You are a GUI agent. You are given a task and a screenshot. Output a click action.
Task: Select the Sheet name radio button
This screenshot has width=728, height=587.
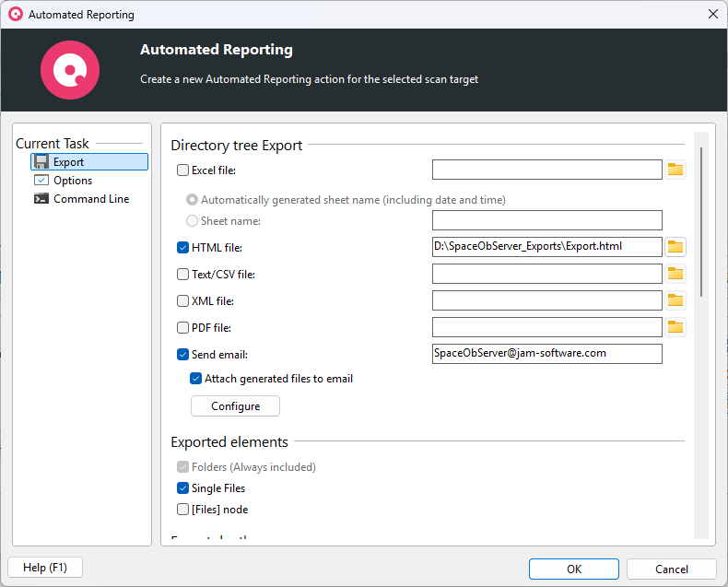point(193,221)
